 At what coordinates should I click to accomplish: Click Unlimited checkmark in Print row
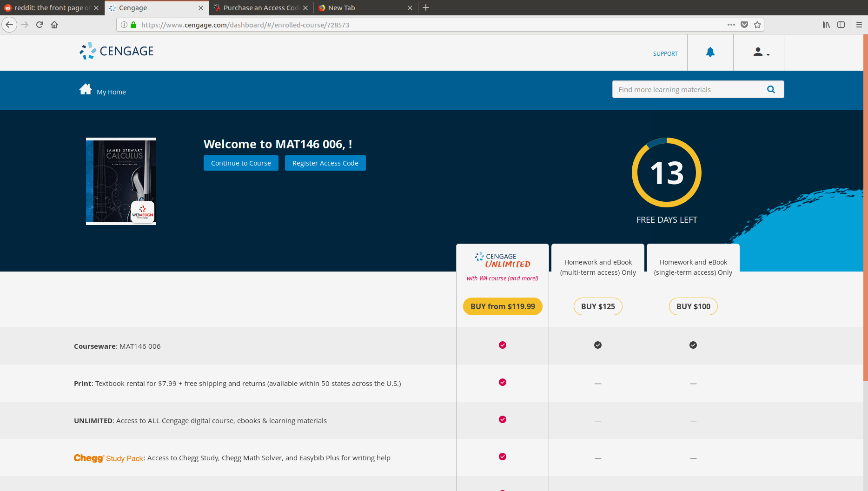[503, 382]
